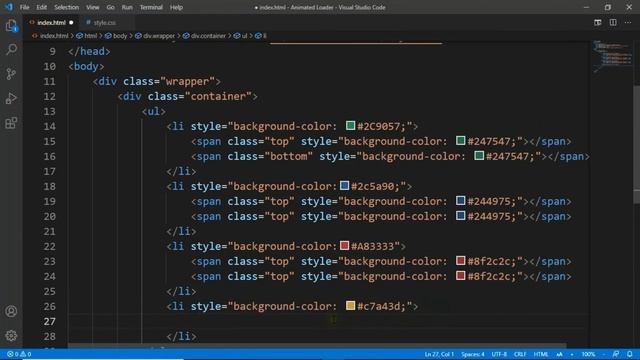Open the Accounts menu icon
The width and height of the screenshot is (640, 360).
(11, 311)
